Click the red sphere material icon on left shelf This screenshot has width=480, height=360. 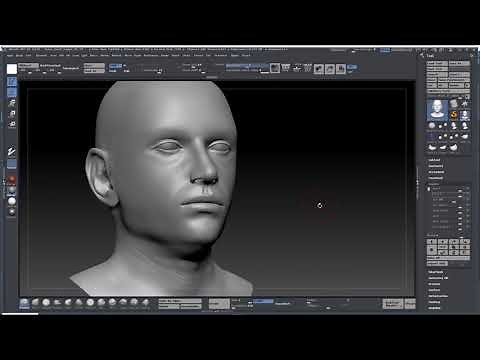tap(12, 179)
